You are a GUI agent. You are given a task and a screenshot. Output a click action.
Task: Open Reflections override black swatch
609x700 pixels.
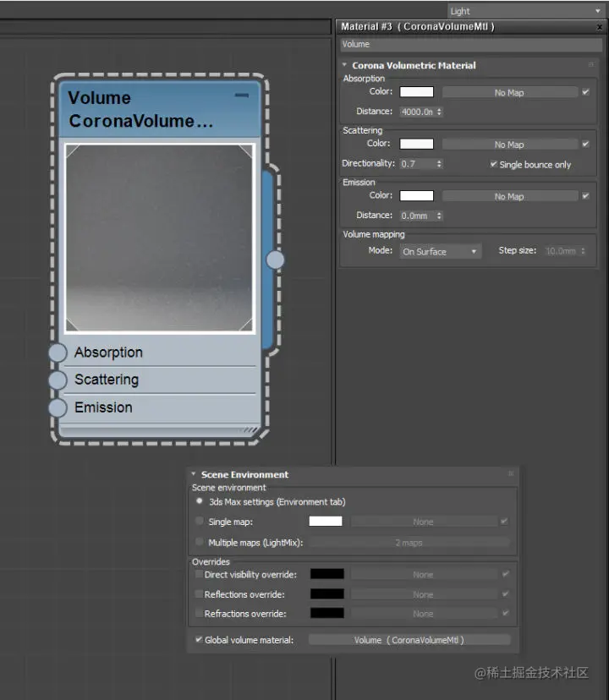point(327,593)
